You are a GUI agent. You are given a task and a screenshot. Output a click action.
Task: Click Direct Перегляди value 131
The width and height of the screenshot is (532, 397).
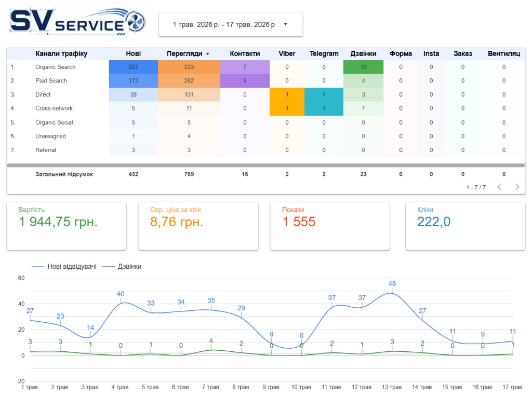tap(189, 94)
